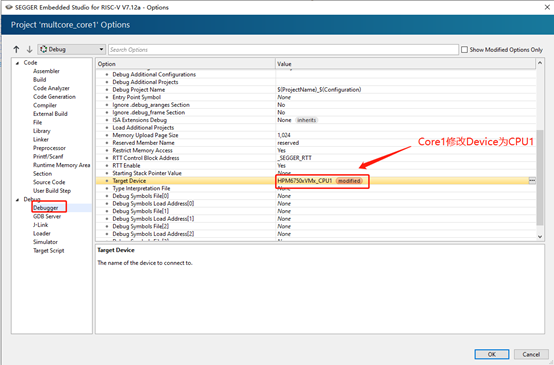
Task: Select Memory Upload Page Size option
Action: (x=145, y=135)
